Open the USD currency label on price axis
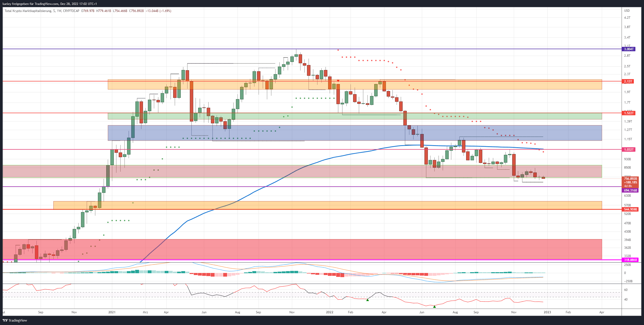This screenshot has height=325, width=644. point(627,11)
